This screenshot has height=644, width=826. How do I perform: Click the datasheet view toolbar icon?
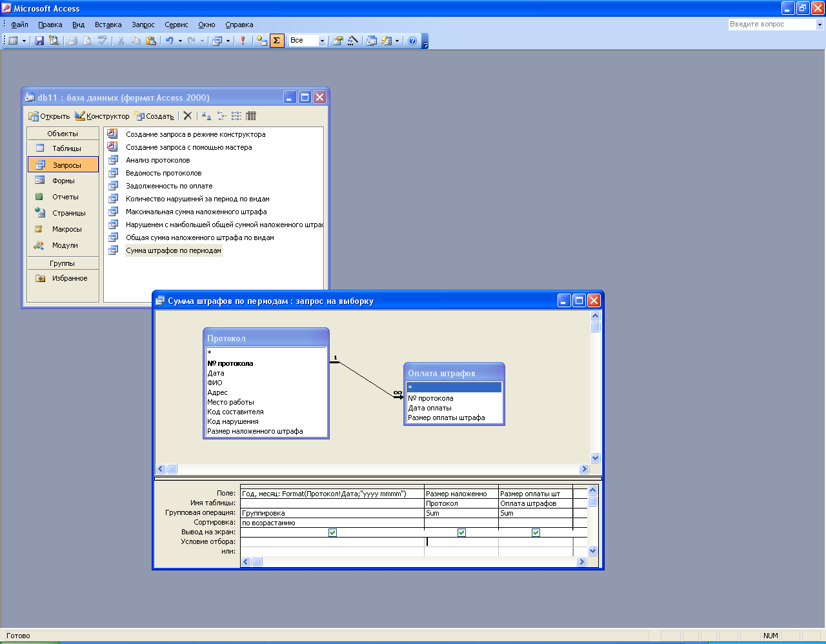[13, 41]
